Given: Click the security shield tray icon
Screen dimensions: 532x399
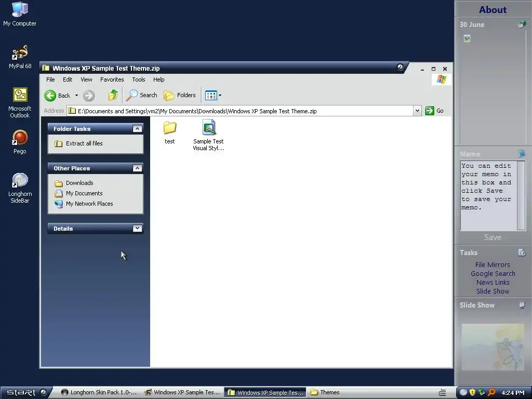Looking at the screenshot, I should tap(472, 393).
